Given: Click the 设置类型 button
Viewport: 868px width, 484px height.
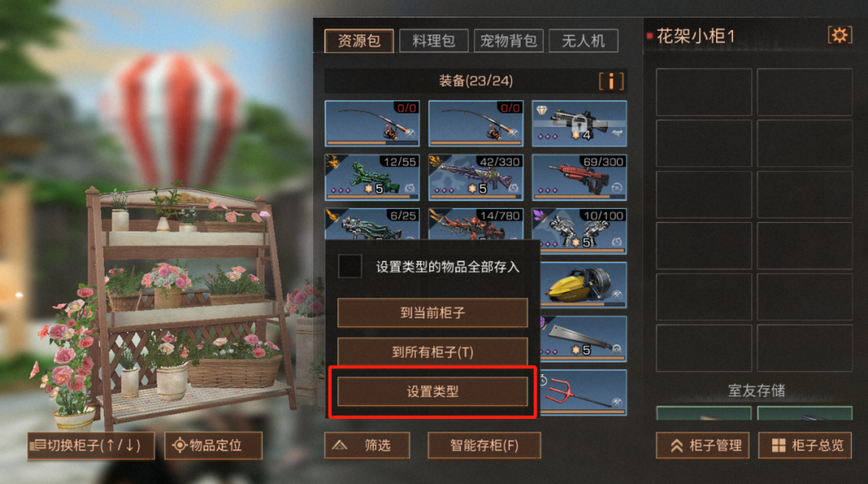Looking at the screenshot, I should pos(432,392).
